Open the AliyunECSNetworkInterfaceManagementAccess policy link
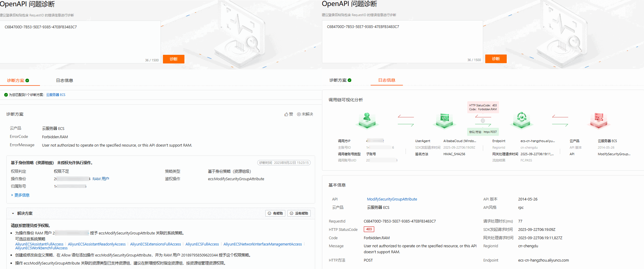Image resolution: width=644 pixels, height=269 pixels. click(263, 244)
